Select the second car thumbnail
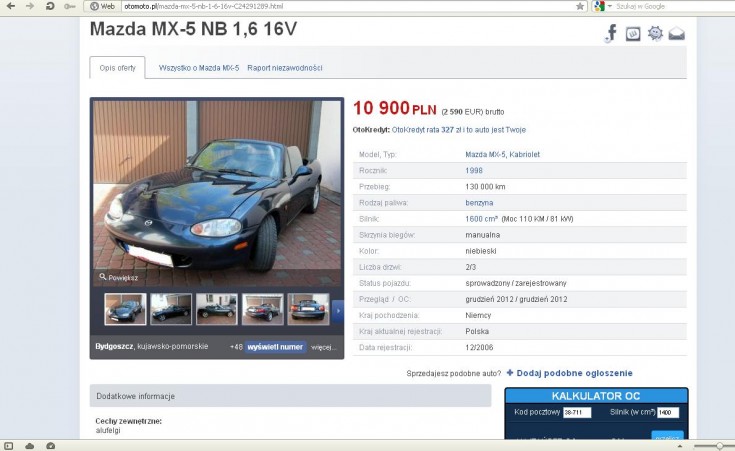Viewport: 735px width, 451px height. [x=171, y=309]
